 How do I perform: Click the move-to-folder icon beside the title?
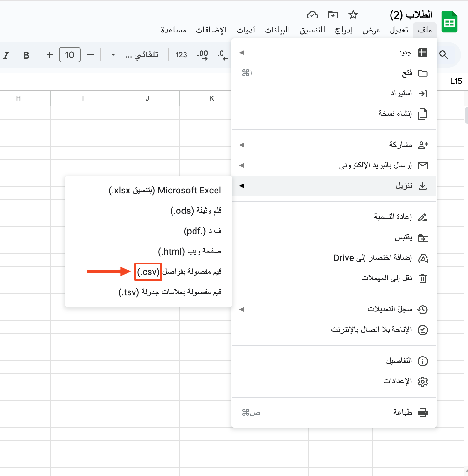[x=333, y=15]
